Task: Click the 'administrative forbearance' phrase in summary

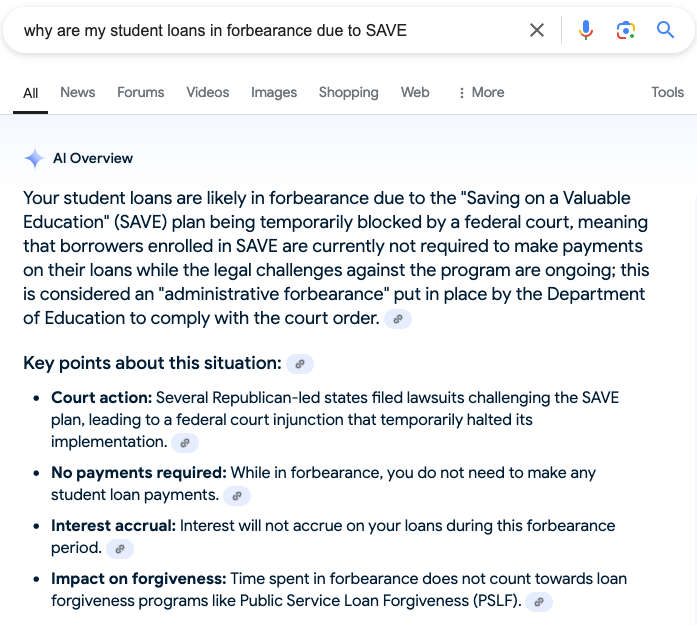Action: 274,294
